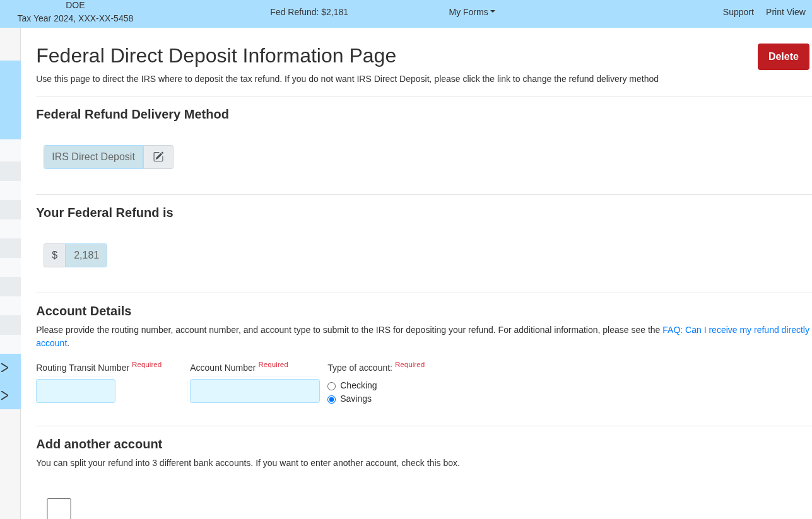The image size is (812, 519).
Task: Expand the upper sidebar chevron arrow
Action: (5, 368)
